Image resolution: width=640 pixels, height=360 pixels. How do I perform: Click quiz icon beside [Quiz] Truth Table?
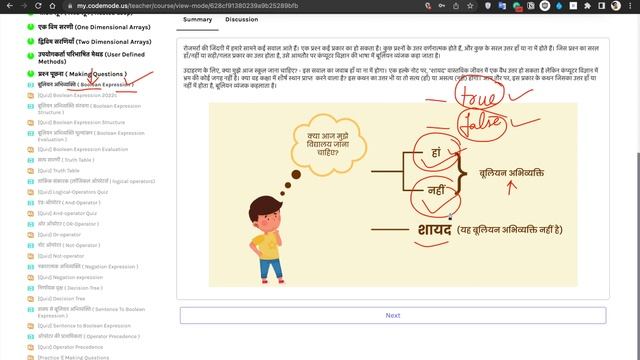click(x=31, y=171)
